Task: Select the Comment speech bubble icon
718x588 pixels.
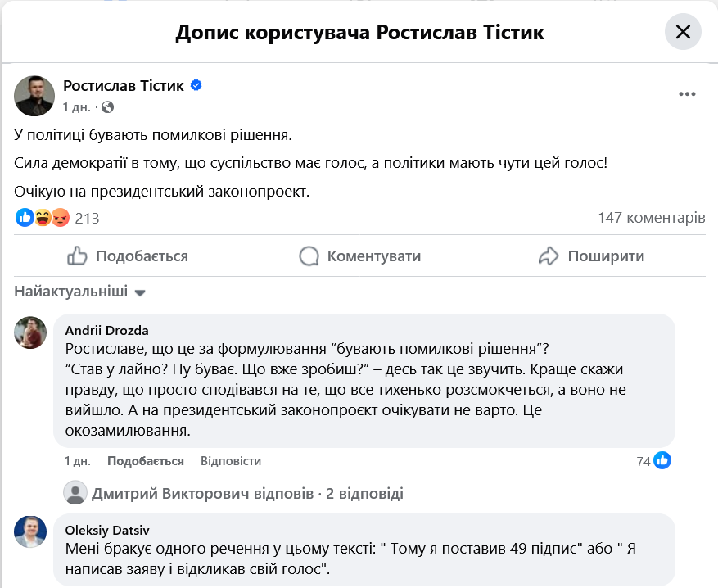Action: (309, 256)
